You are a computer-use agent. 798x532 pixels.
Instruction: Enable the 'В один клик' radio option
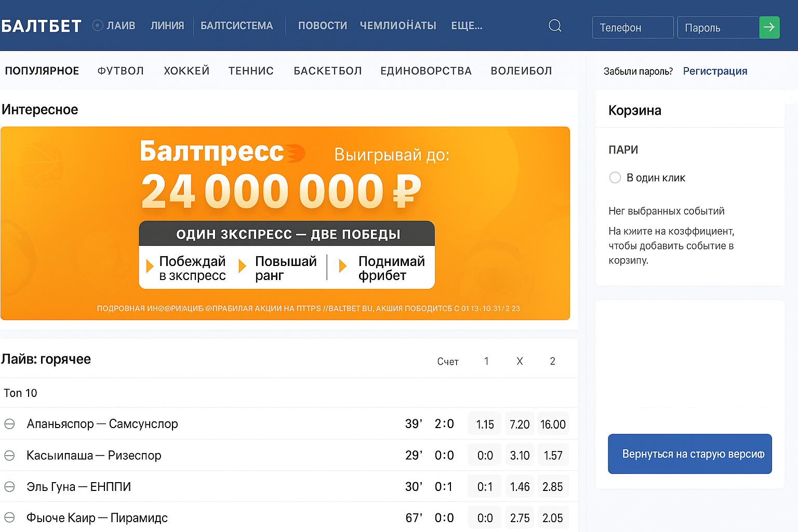(x=615, y=178)
